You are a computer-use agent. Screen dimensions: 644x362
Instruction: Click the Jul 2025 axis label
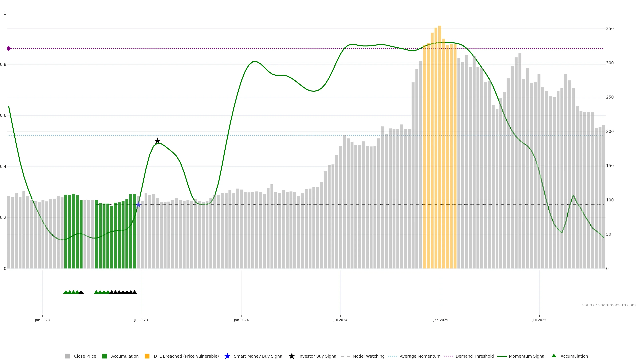[539, 320]
